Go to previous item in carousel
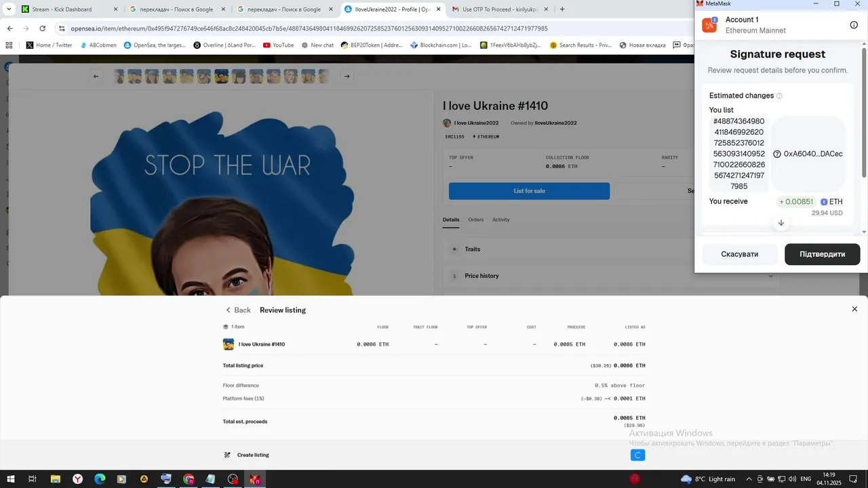868x488 pixels. click(96, 76)
